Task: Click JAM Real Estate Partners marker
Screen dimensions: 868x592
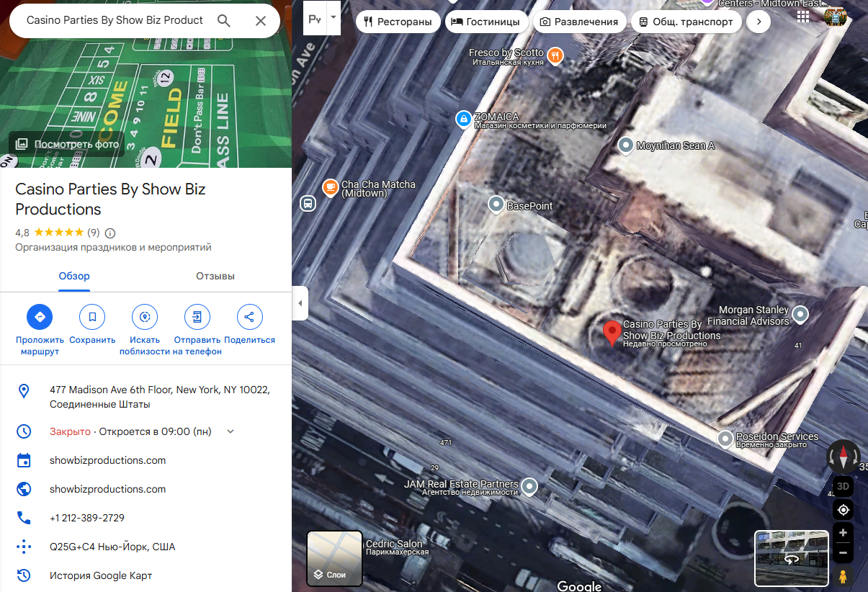Action: click(x=530, y=487)
